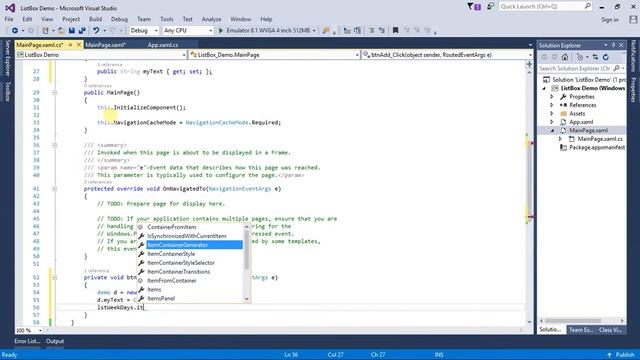Toggle the bookmark toolbar icon
640x360 pixels.
click(x=395, y=30)
